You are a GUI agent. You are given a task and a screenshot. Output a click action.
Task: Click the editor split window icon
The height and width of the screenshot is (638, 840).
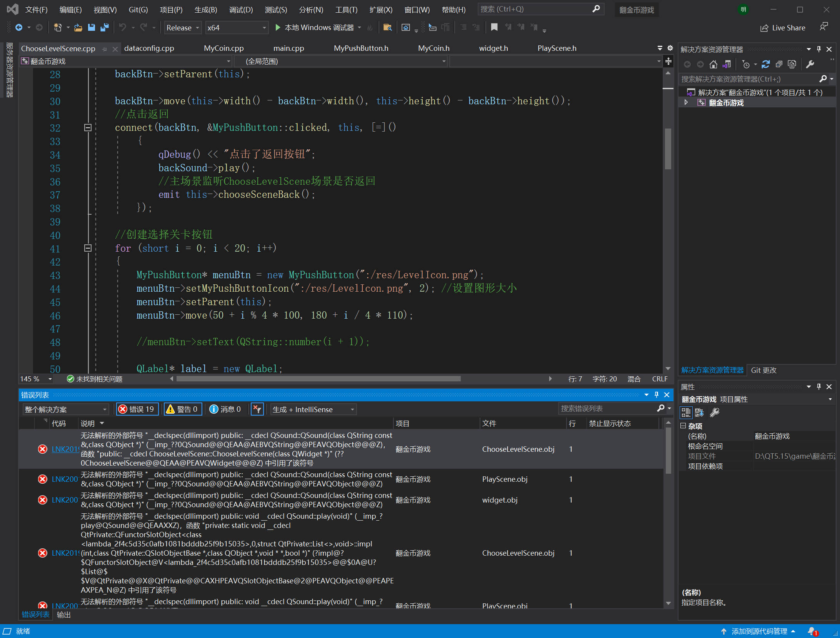[668, 61]
